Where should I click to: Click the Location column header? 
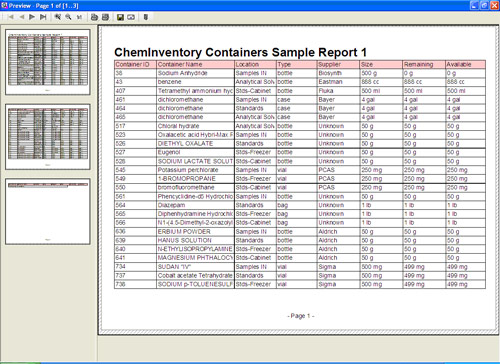255,64
